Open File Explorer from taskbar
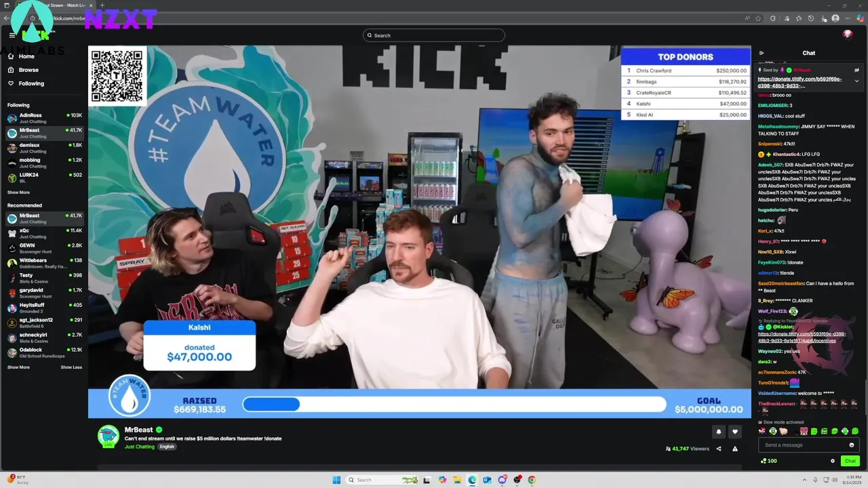 [x=457, y=480]
